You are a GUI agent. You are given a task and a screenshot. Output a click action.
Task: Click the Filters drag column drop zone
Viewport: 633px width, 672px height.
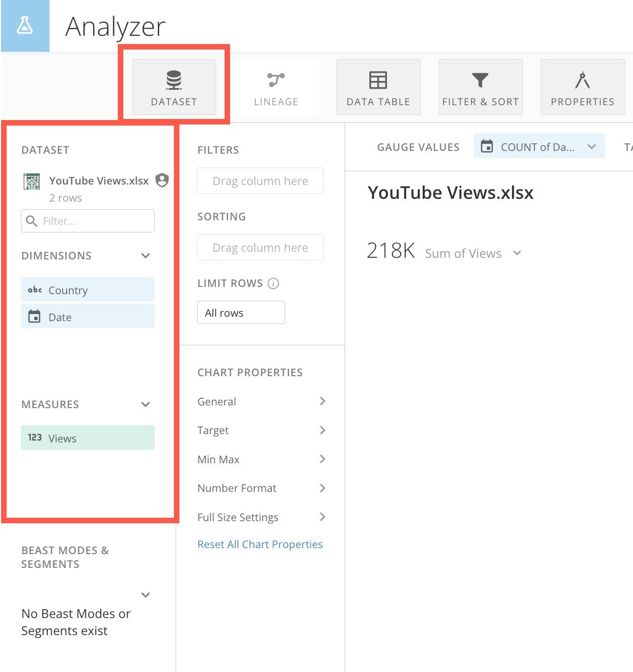coord(260,181)
